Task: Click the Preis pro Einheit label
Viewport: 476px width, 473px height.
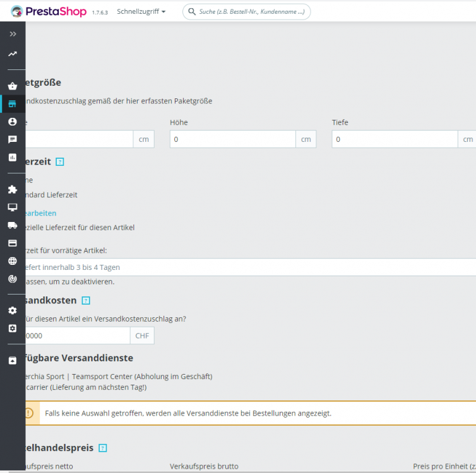Action: pyautogui.click(x=444, y=466)
